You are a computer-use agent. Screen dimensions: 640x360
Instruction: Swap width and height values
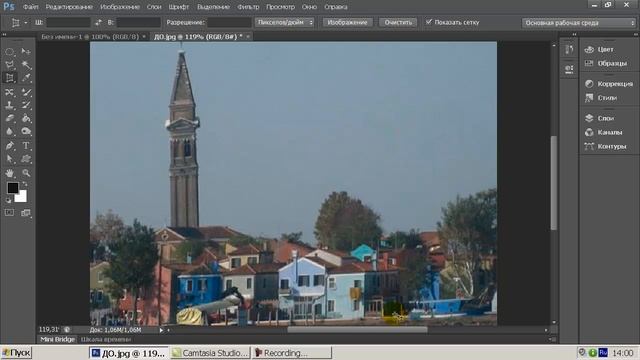(x=98, y=22)
